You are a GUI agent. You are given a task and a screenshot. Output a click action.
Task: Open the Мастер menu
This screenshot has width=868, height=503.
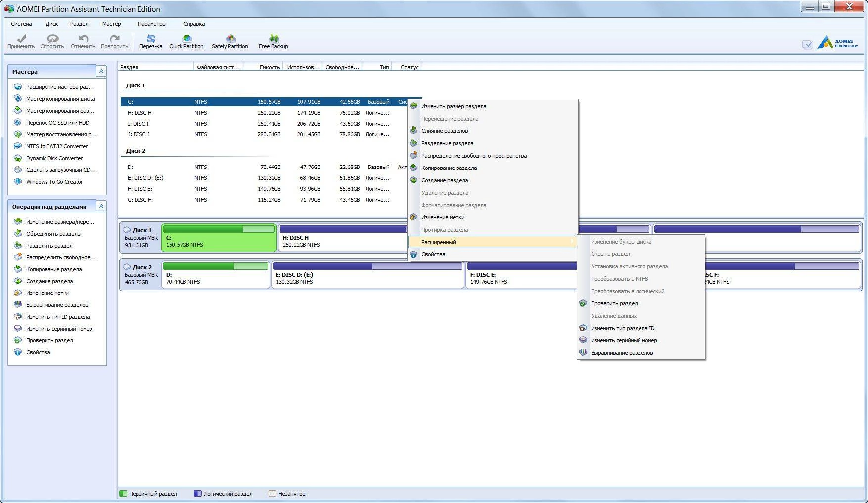[111, 24]
